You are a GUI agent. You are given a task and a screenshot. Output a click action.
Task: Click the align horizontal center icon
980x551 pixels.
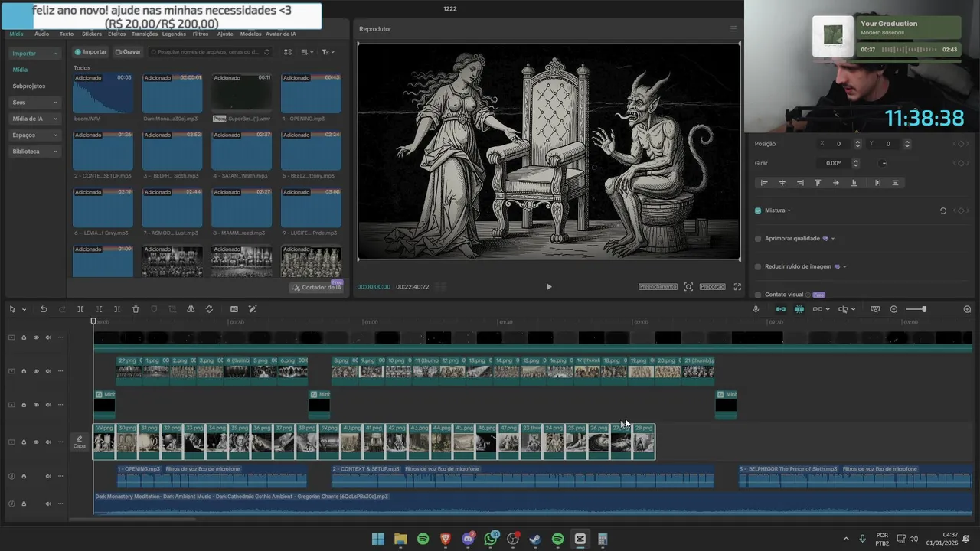pos(782,183)
